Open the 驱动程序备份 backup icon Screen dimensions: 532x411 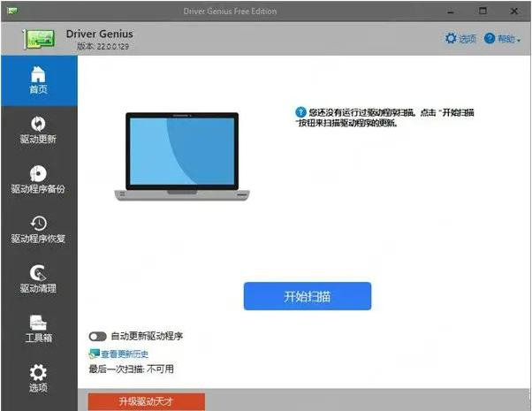click(38, 174)
